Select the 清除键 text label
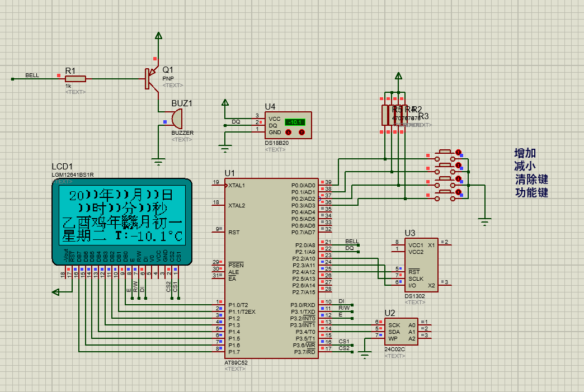584x392 pixels. coord(531,180)
